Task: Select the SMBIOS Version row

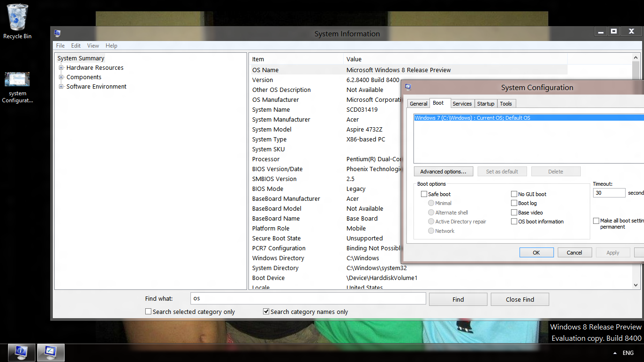Action: pyautogui.click(x=325, y=179)
